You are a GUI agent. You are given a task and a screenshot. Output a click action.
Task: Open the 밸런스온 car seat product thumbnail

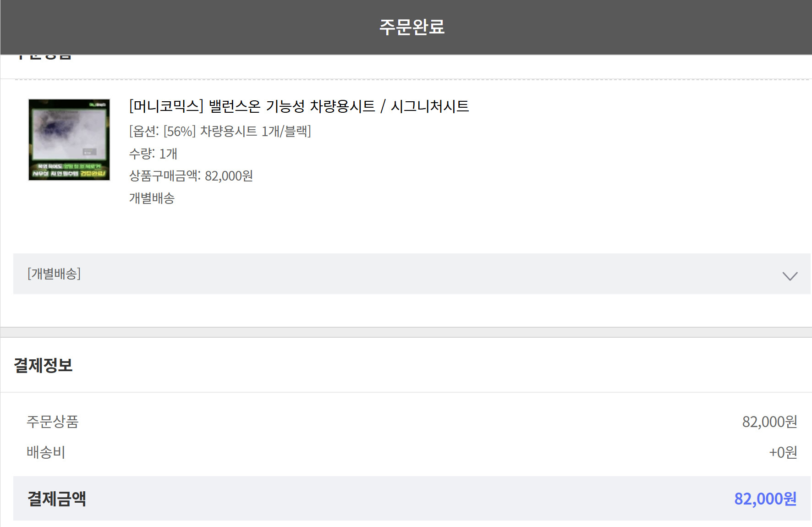pyautogui.click(x=69, y=140)
